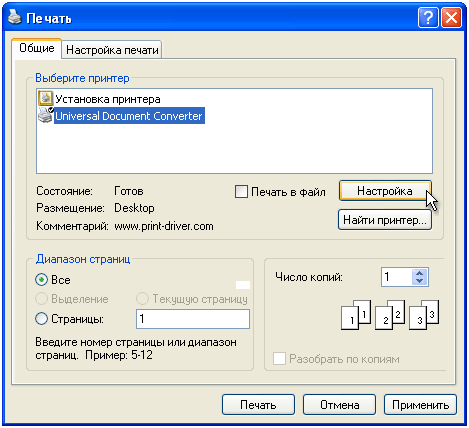
Task: Choose the 'Страницы' radio button
Action: coord(41,319)
